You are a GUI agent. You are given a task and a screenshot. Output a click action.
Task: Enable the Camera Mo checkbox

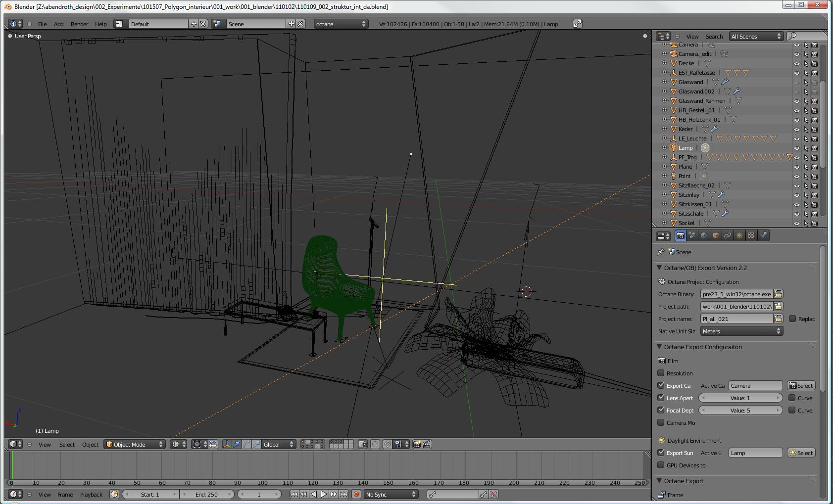pyautogui.click(x=661, y=422)
